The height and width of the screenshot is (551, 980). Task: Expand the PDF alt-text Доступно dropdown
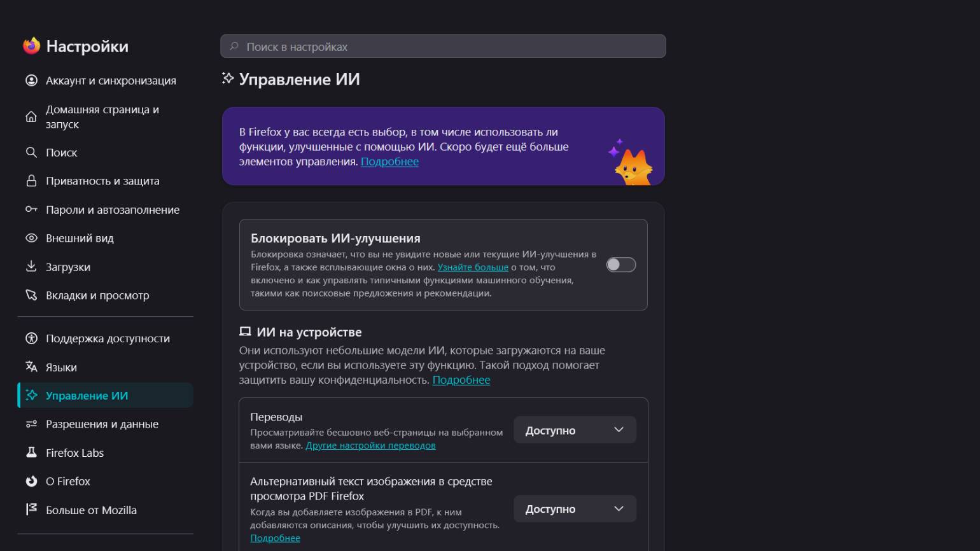click(x=575, y=509)
